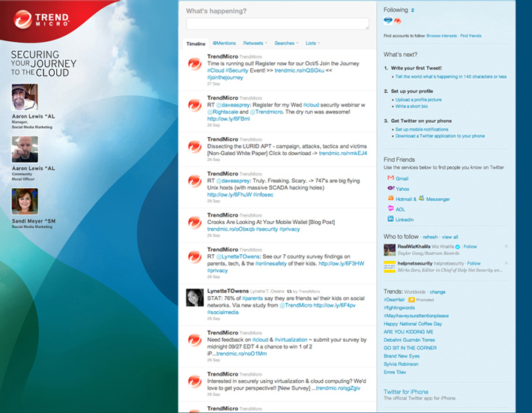Open LynetteTOwens avatar photo

[195, 298]
